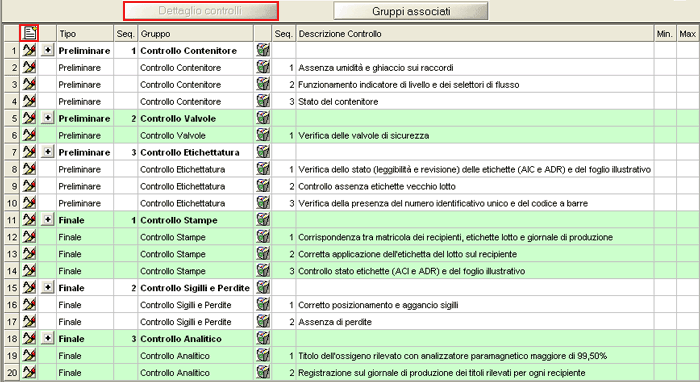Viewport: 700px width, 382px height.
Task: Select 'Registrazione sul giornale di produzione' cell
Action: [x=475, y=373]
